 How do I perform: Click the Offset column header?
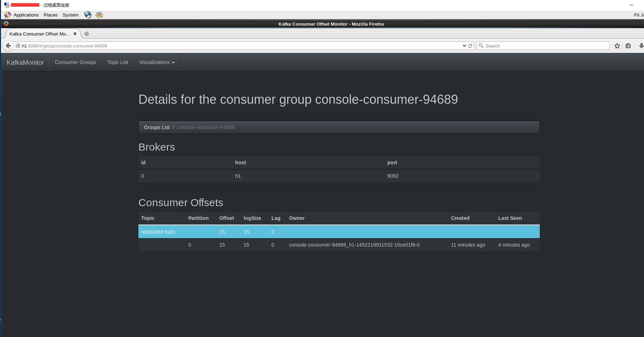[226, 218]
